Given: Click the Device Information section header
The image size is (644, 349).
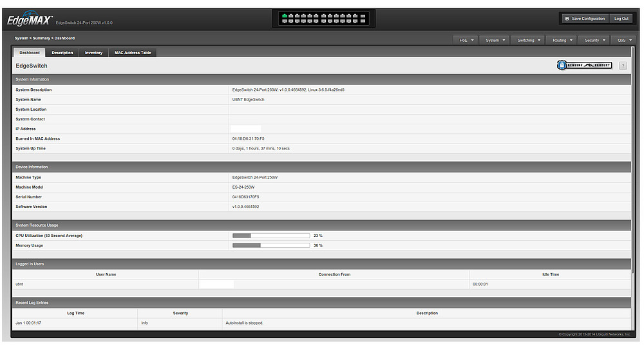Looking at the screenshot, I should click(x=321, y=167).
